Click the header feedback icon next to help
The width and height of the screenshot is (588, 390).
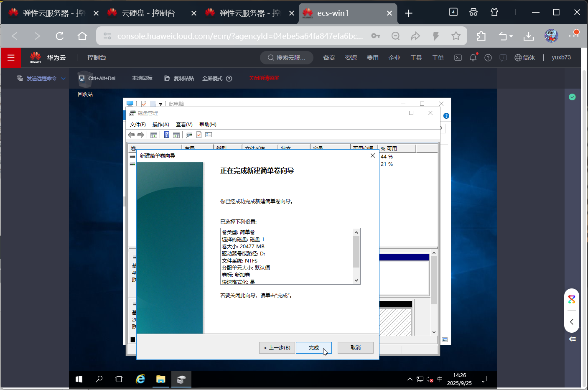point(503,58)
